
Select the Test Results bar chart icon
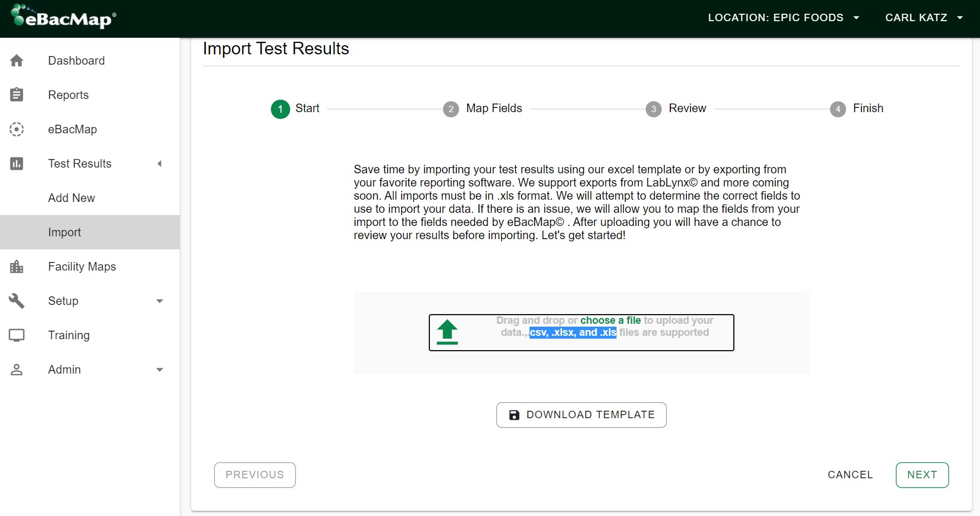point(17,164)
